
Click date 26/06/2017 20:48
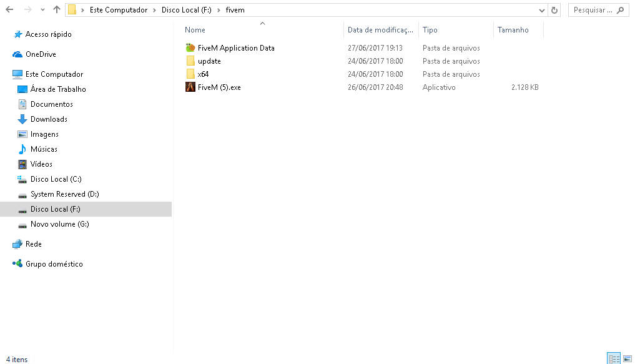coord(375,87)
